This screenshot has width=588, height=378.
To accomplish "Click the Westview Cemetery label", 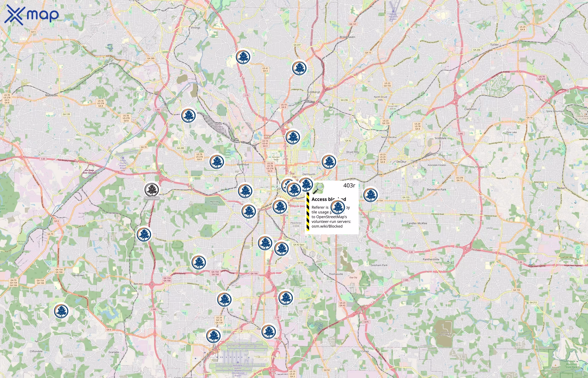I will click(x=214, y=203).
